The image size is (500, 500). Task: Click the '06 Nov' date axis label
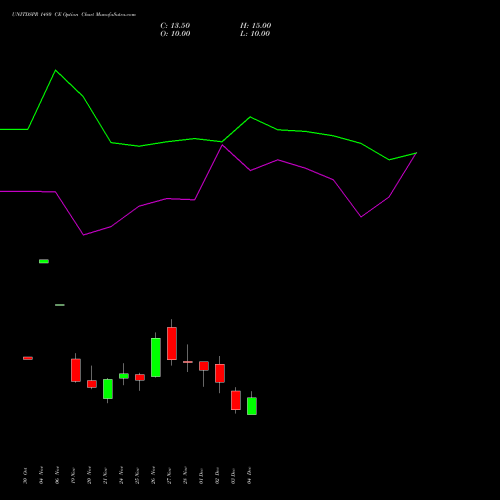point(57,476)
